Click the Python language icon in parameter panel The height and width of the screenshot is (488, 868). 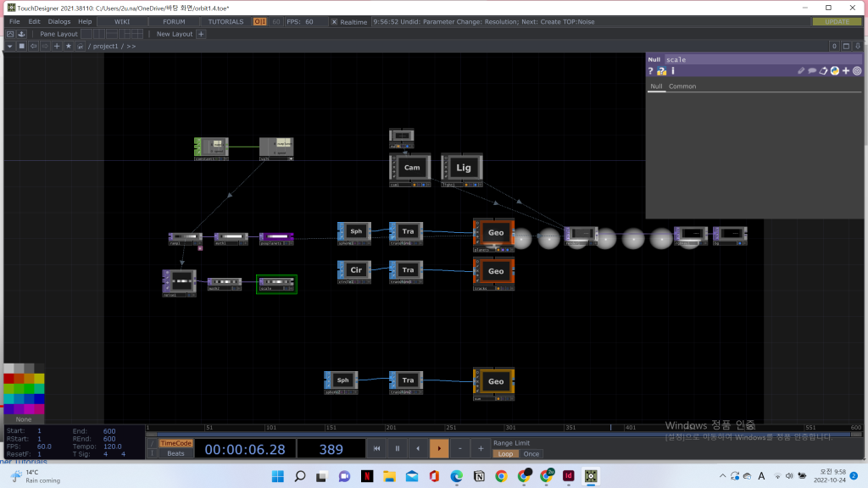pos(835,71)
